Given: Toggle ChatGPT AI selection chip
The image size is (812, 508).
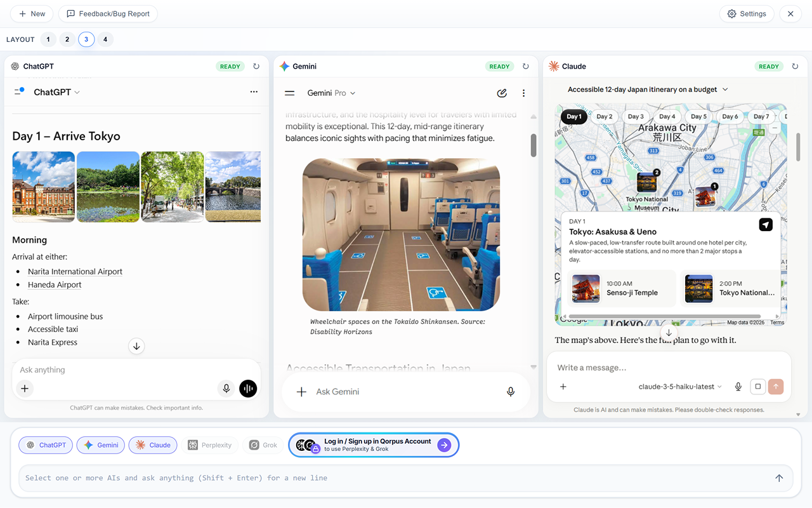Looking at the screenshot, I should (x=46, y=445).
